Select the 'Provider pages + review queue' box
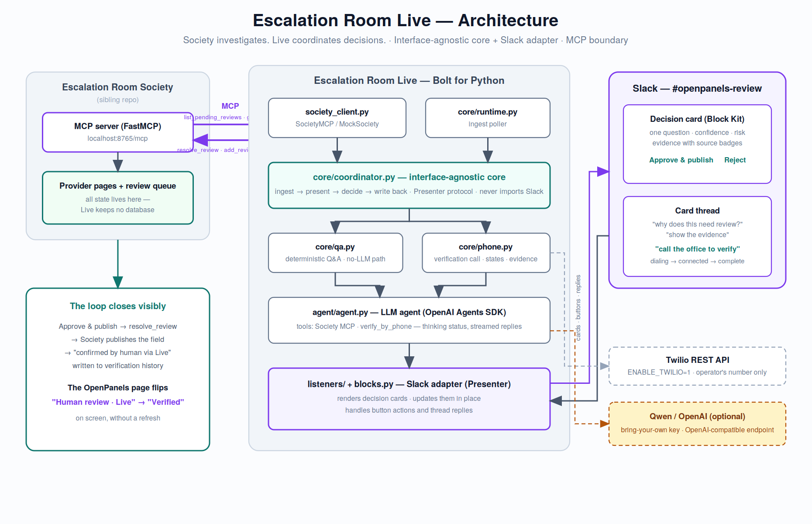The height and width of the screenshot is (524, 812). click(118, 198)
